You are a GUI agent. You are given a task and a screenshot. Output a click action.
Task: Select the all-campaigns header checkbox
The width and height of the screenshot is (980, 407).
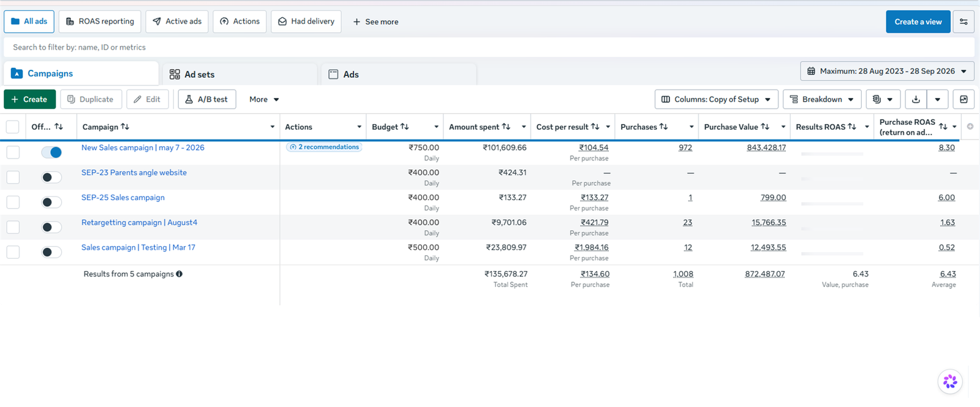pyautogui.click(x=12, y=127)
